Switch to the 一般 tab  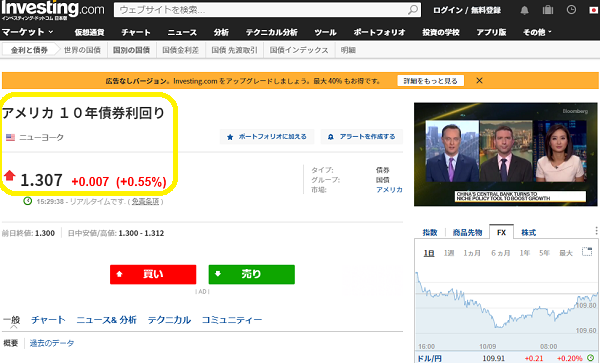coord(11,319)
